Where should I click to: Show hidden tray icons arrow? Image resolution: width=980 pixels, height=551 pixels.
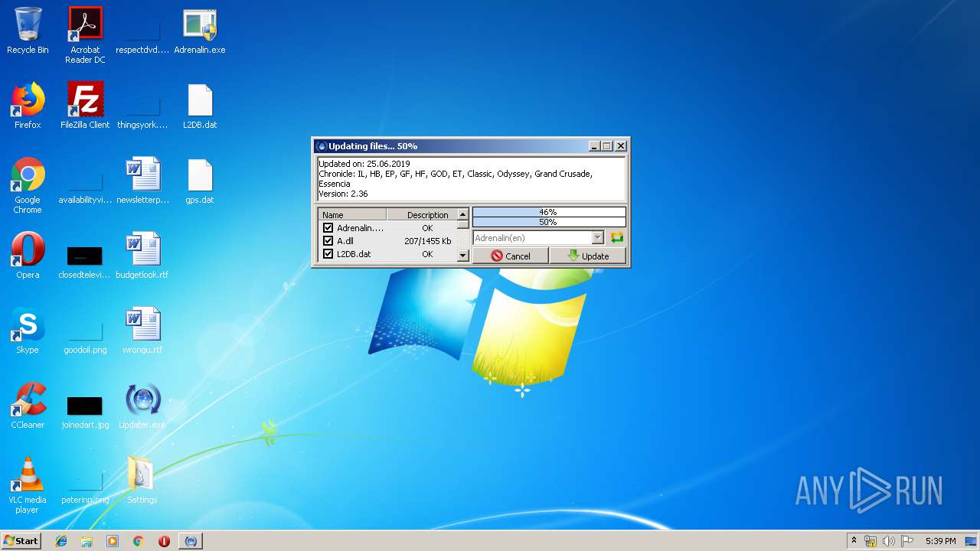click(854, 540)
